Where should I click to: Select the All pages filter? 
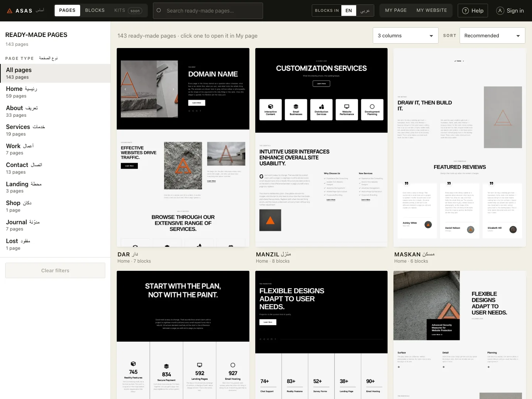[55, 73]
